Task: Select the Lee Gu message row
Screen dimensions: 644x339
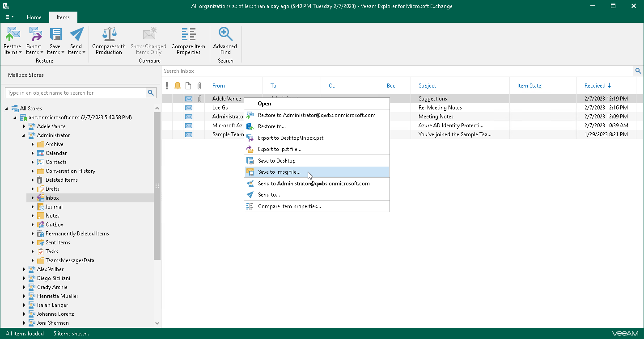Action: tap(220, 108)
